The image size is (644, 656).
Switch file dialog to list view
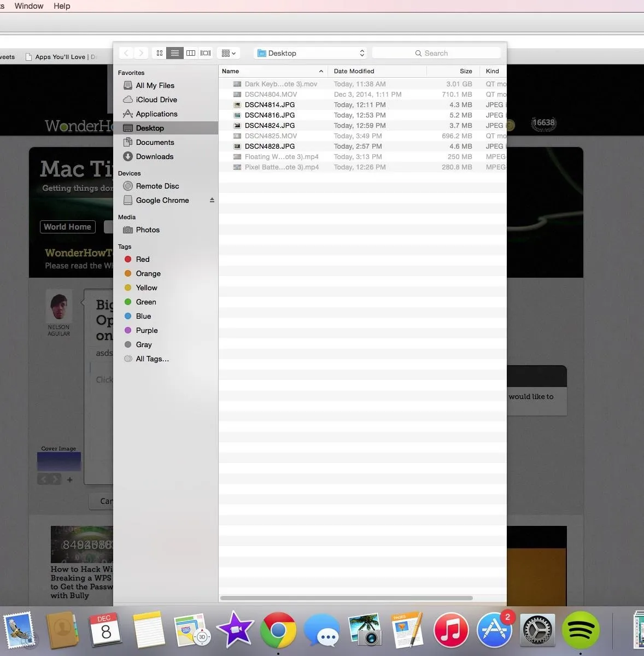coord(174,53)
